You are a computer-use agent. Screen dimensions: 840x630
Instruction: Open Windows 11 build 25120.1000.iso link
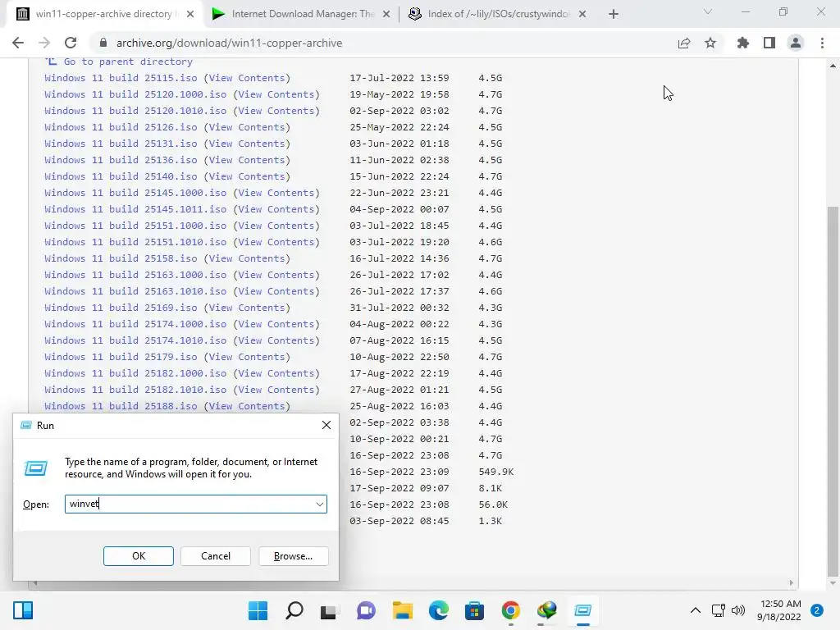[x=135, y=94]
